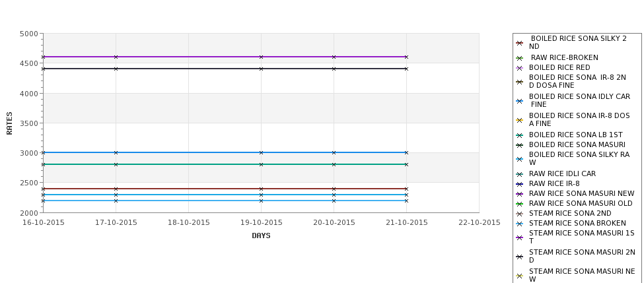This screenshot has width=644, height=283.
Task: Click the BOILED RICE SONA SILKY 2ND legend marker
Action: (520, 43)
